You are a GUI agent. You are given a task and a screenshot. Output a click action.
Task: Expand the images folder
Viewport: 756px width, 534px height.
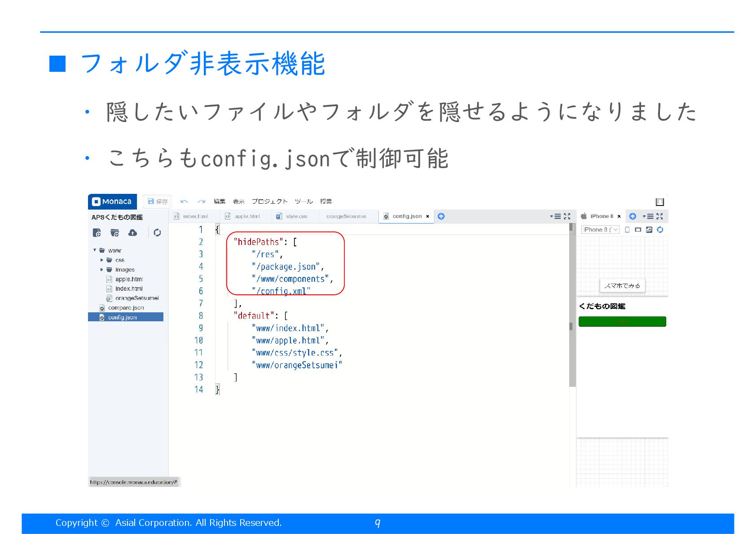(x=102, y=269)
